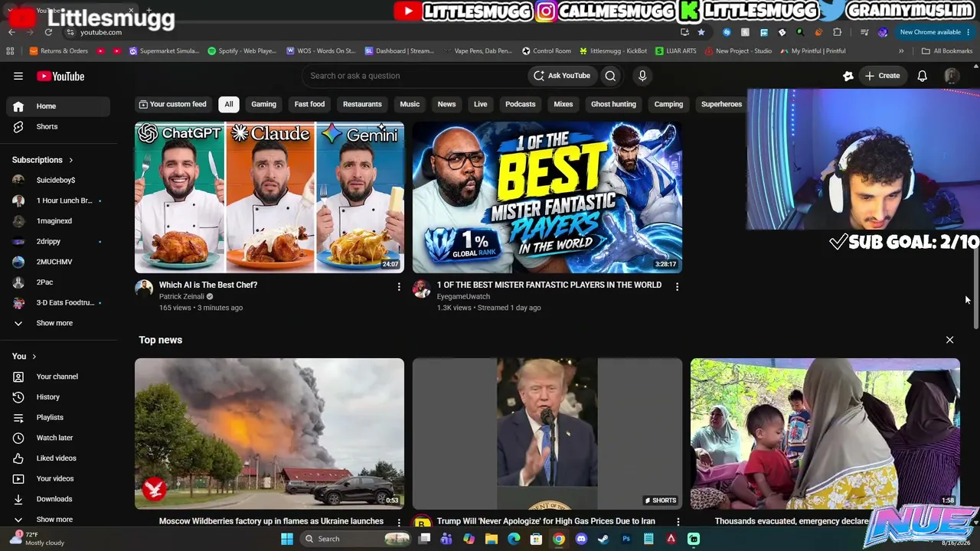Go to the YouTube logo home link

point(60,76)
